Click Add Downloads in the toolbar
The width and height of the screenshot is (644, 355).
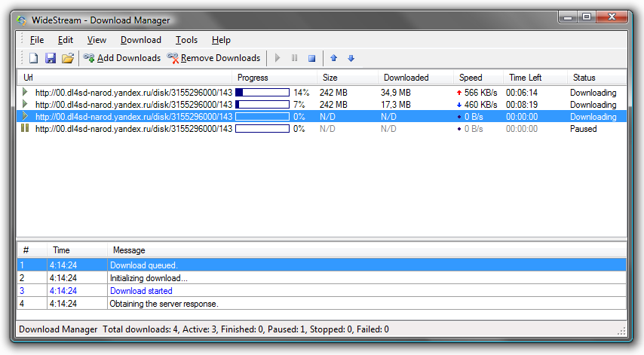tap(121, 58)
